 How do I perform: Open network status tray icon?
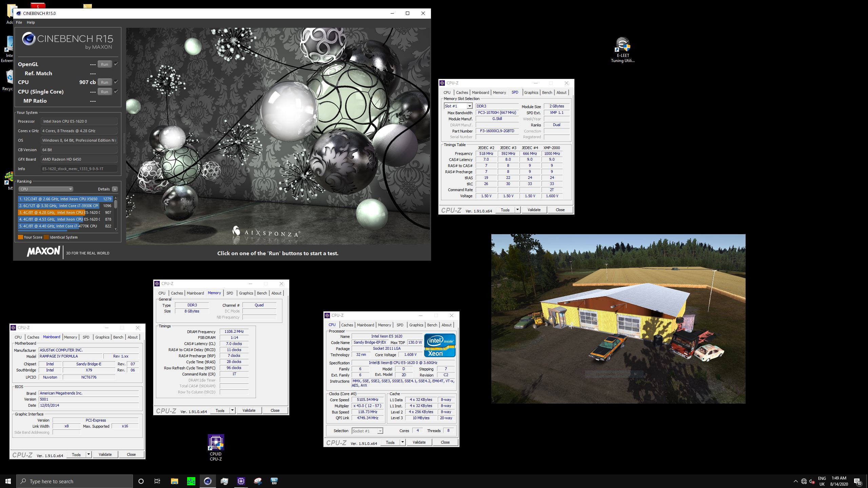click(804, 481)
